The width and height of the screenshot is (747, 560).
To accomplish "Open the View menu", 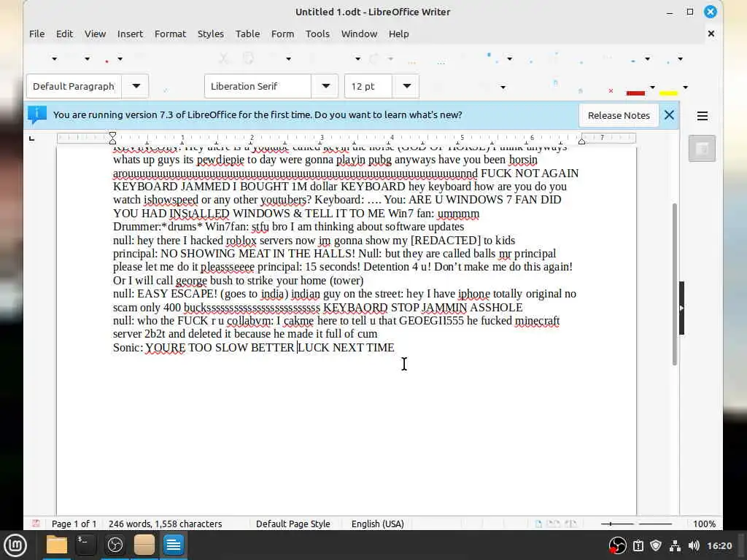I will tap(95, 34).
